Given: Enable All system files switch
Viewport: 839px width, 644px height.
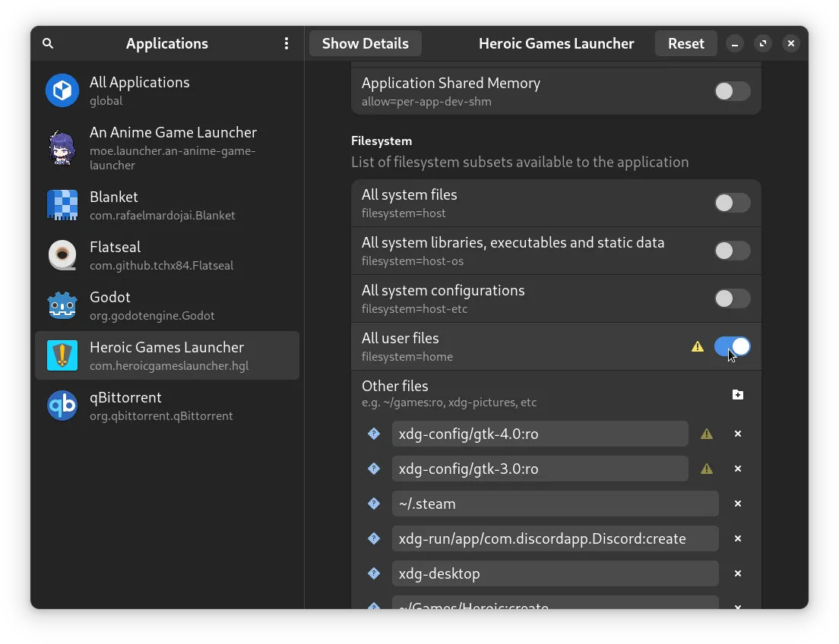Looking at the screenshot, I should (x=732, y=204).
